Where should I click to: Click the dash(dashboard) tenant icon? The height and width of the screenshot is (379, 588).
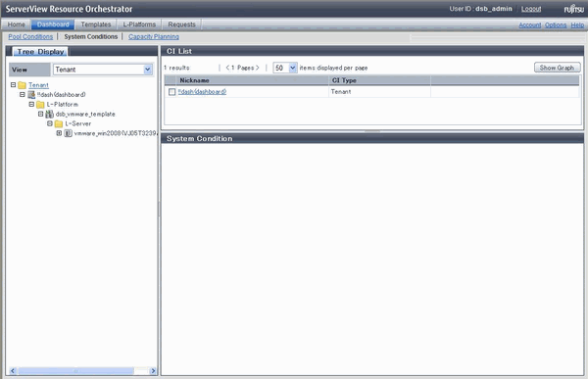point(31,94)
